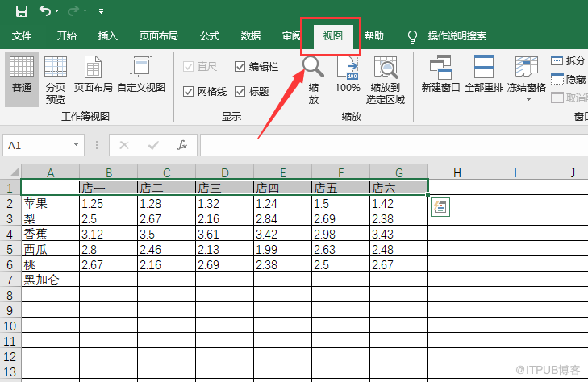
Task: Expand the Freeze Panes dropdown (冻结窗格)
Action: (x=527, y=90)
